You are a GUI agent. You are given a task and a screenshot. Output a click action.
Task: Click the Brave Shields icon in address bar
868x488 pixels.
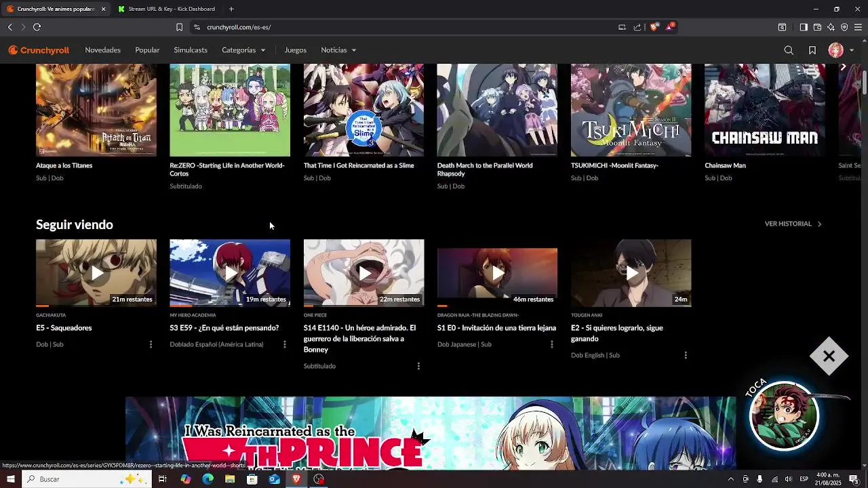tap(654, 27)
